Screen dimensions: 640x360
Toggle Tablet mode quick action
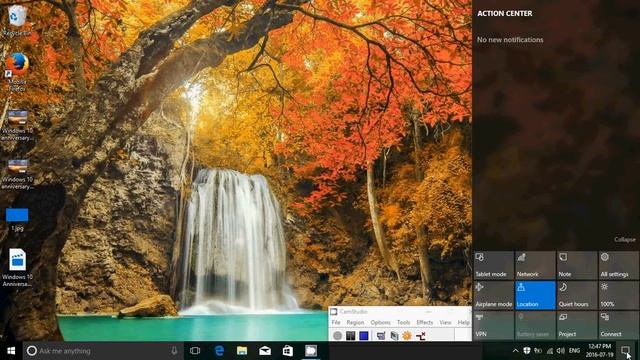[493, 265]
